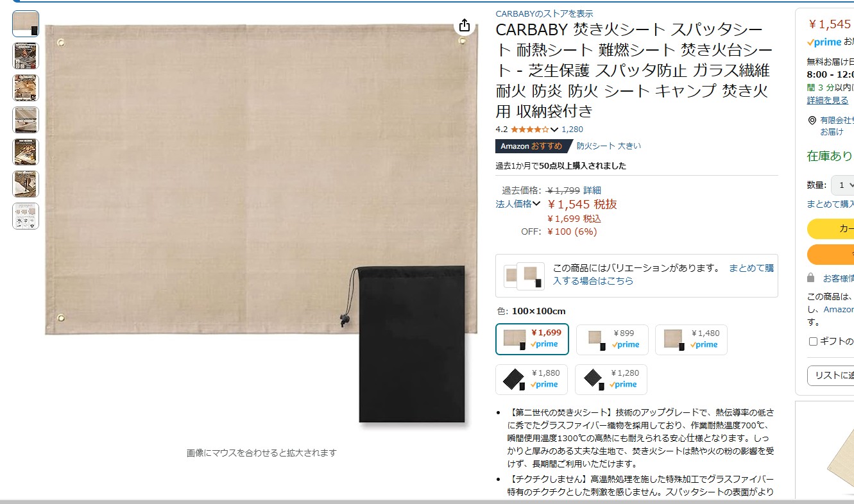Select the first beige sheet thumbnail
Image resolution: width=854 pixels, height=504 pixels.
pyautogui.click(x=26, y=24)
